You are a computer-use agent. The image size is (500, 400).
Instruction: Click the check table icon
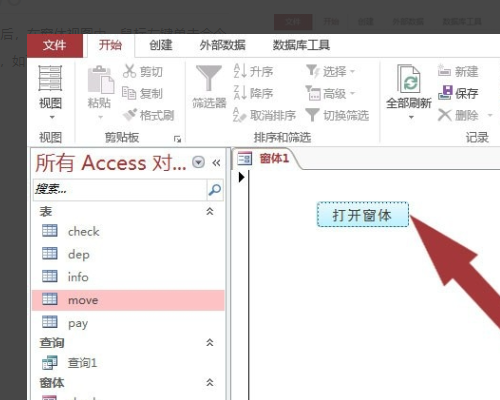[50, 231]
